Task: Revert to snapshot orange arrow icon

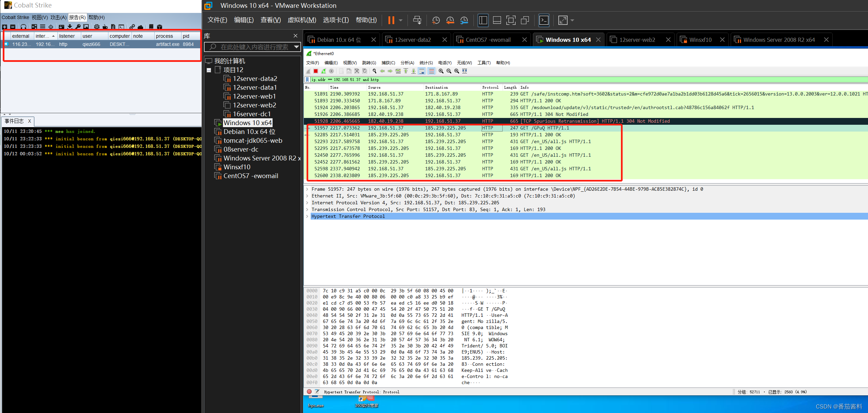Action: coord(450,20)
